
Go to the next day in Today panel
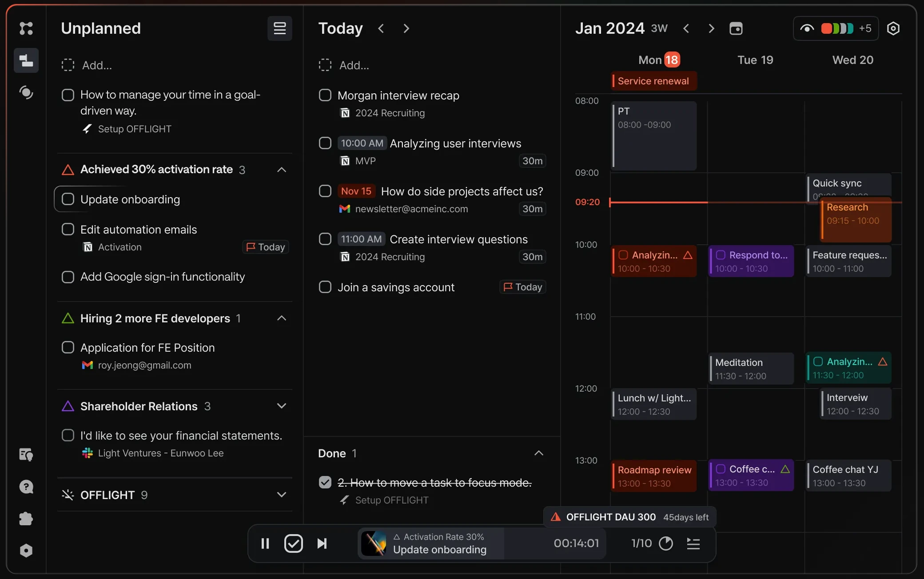pos(406,28)
